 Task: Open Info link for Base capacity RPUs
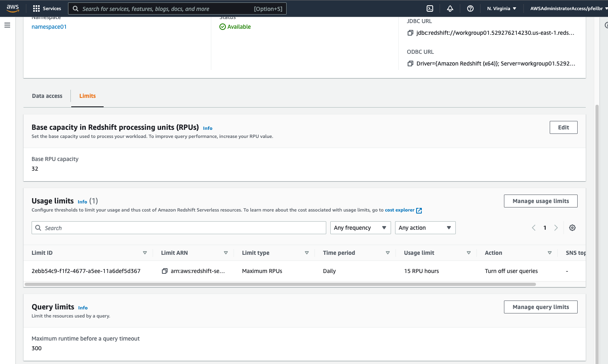208,128
